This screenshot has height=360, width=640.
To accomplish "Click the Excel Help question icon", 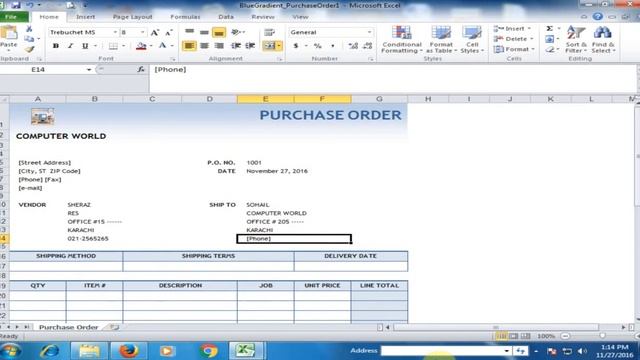I will coord(598,17).
